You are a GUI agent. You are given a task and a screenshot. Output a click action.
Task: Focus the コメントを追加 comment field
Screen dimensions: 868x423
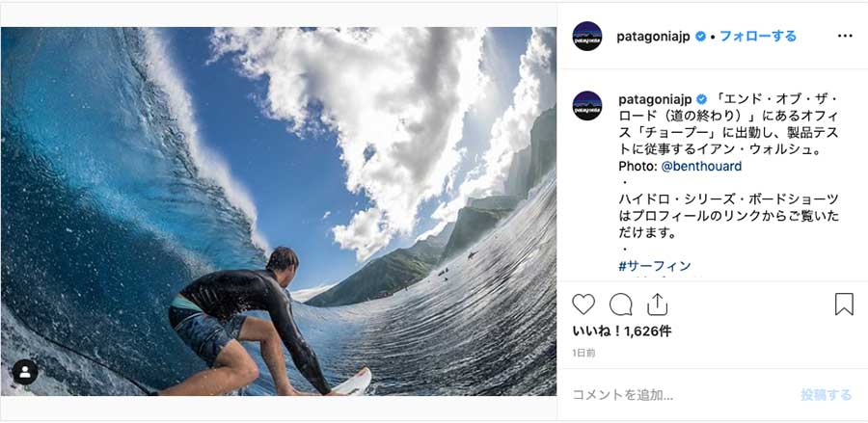681,395
